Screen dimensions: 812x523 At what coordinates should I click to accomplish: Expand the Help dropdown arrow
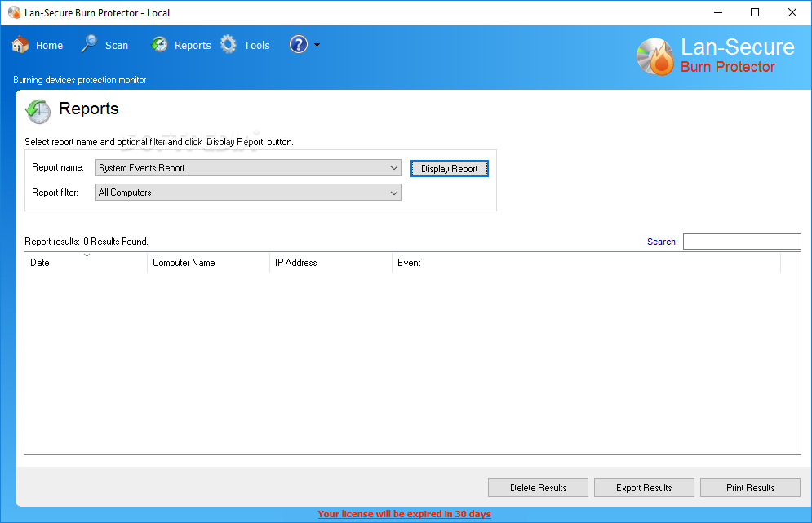tap(317, 45)
